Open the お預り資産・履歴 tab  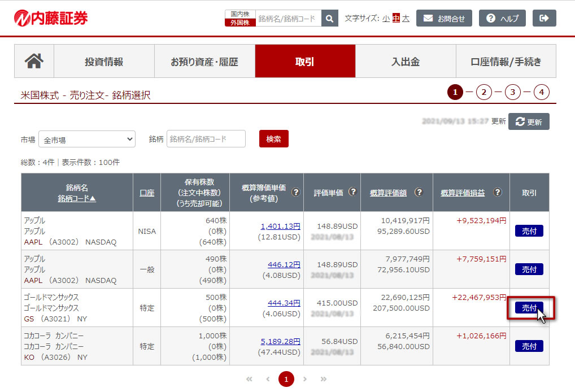click(x=204, y=61)
